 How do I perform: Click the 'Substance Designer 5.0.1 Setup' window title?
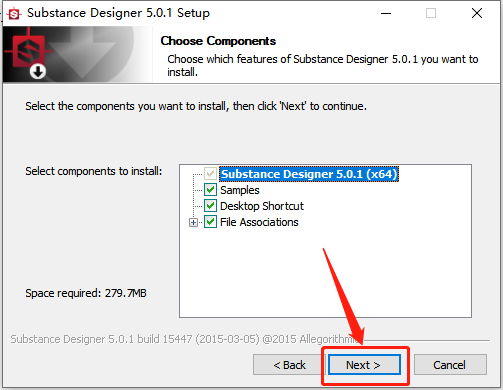[x=118, y=13]
